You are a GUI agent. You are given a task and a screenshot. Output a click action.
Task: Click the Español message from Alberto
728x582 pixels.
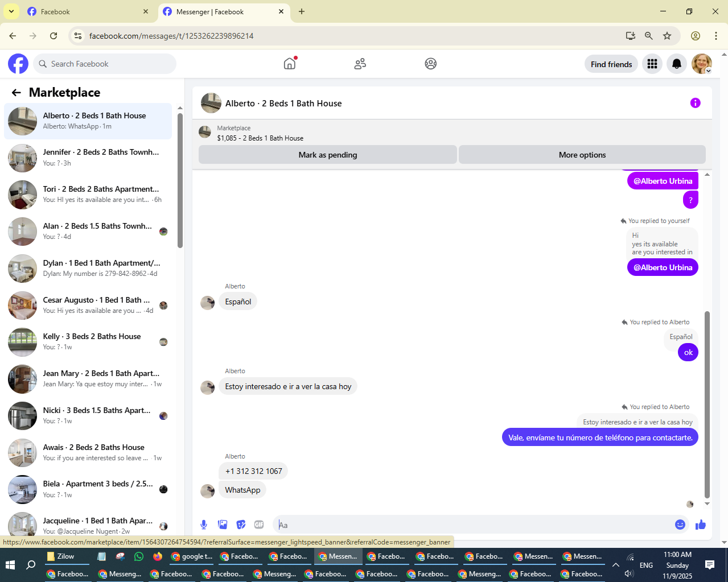pyautogui.click(x=238, y=302)
